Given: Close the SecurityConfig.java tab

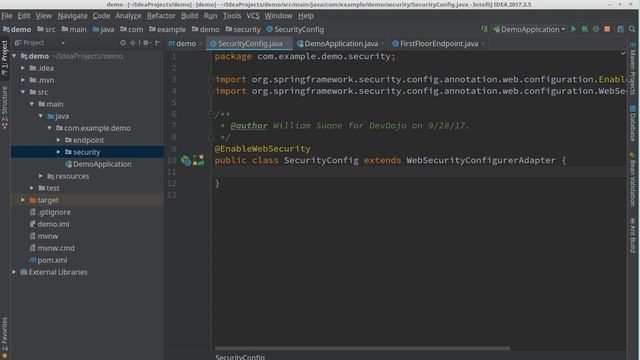Looking at the screenshot, I should 287,44.
